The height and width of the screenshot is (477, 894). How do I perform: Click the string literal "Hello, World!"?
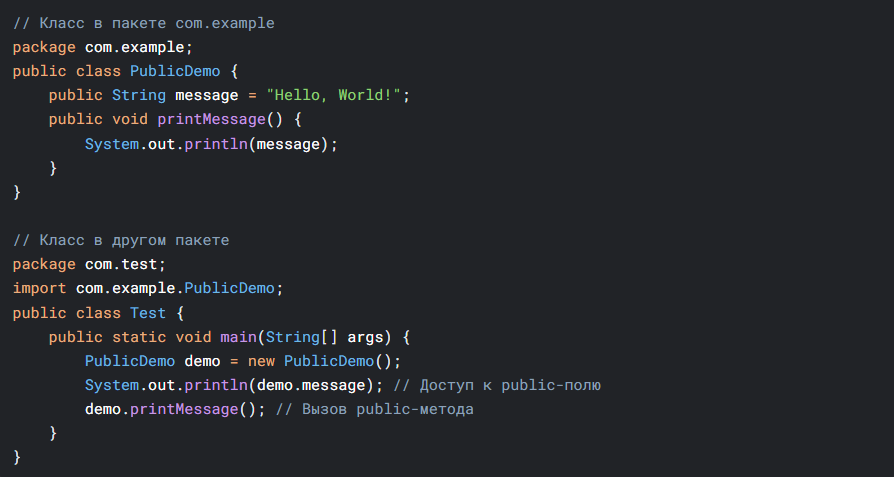334,95
